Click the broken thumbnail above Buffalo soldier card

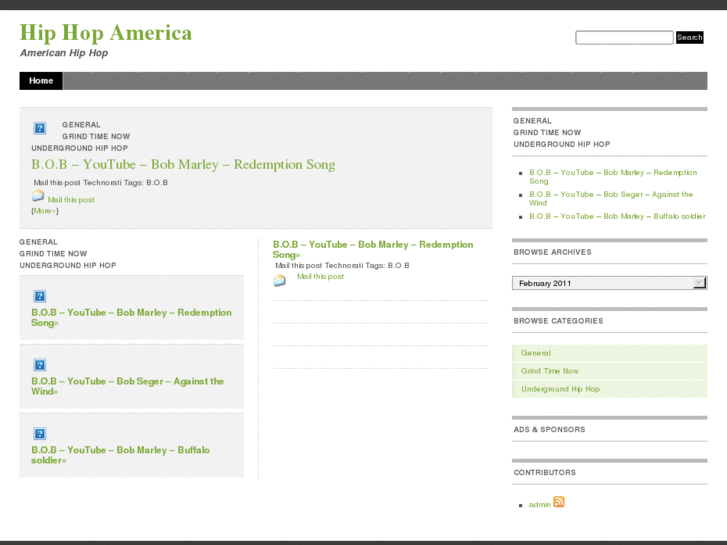(39, 433)
